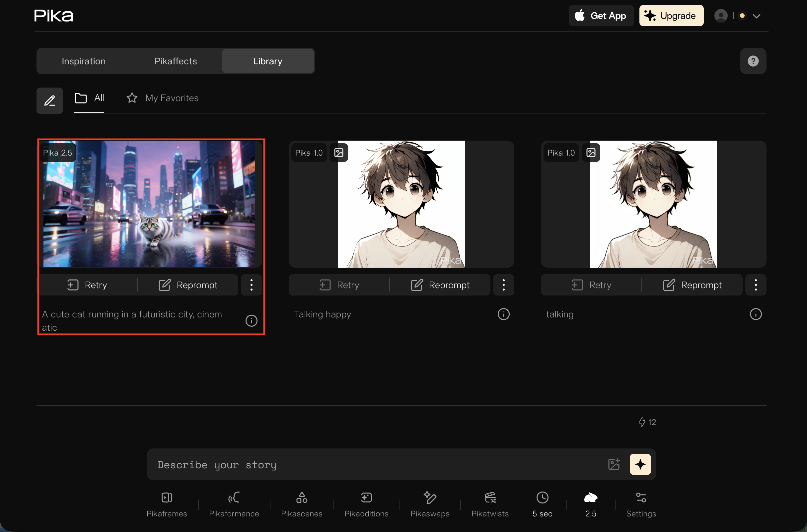The image size is (807, 532).
Task: Click the Pikaframes icon
Action: click(167, 498)
